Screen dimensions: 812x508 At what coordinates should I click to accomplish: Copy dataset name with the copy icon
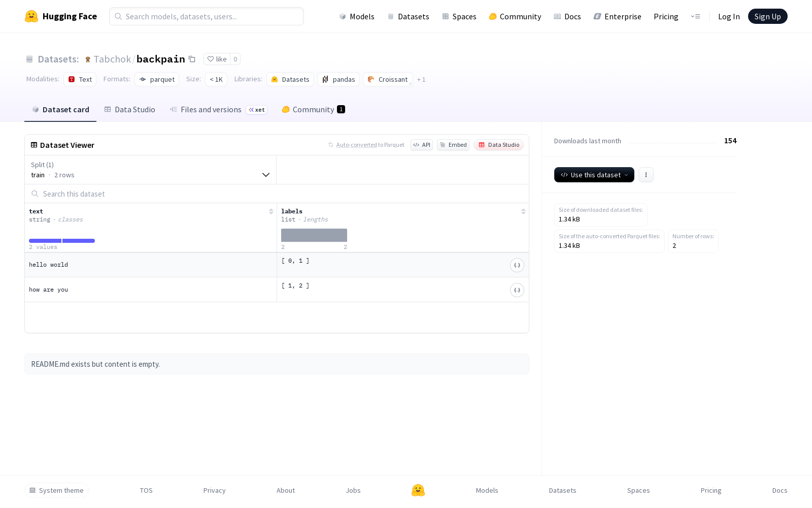pos(192,59)
